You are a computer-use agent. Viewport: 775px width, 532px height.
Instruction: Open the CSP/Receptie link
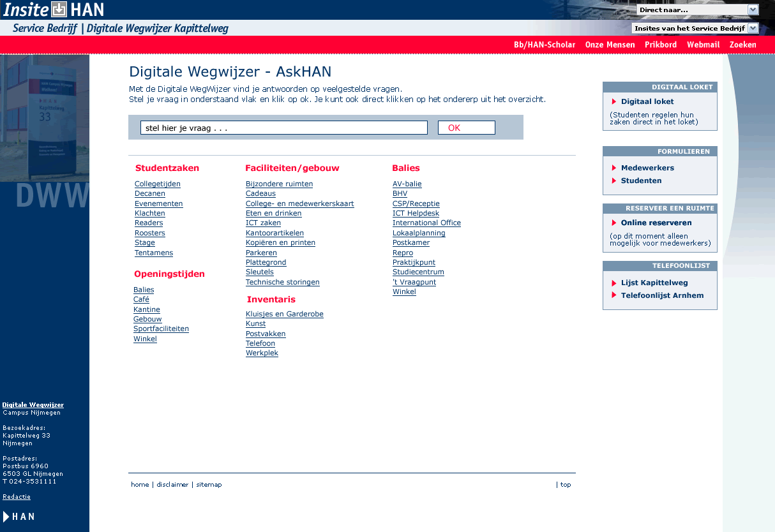[x=416, y=203]
